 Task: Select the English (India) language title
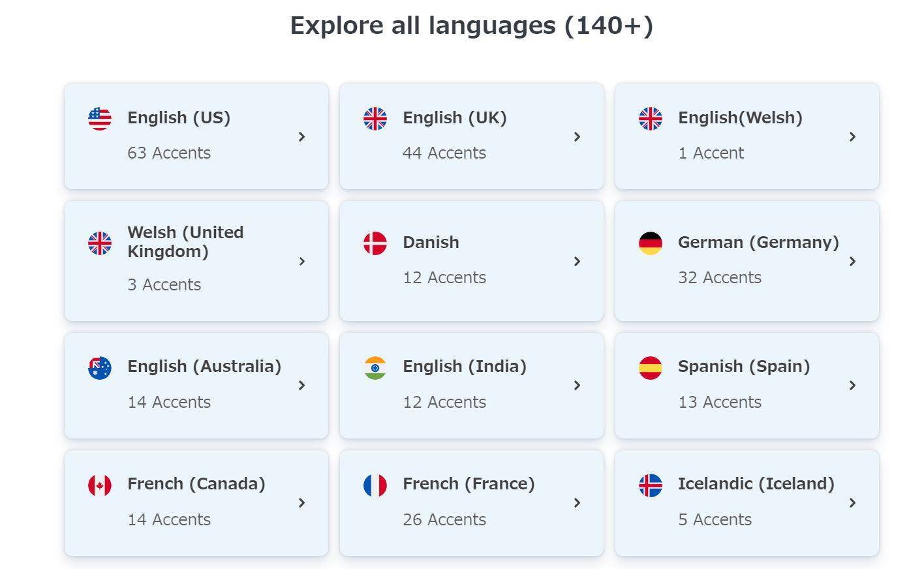465,366
